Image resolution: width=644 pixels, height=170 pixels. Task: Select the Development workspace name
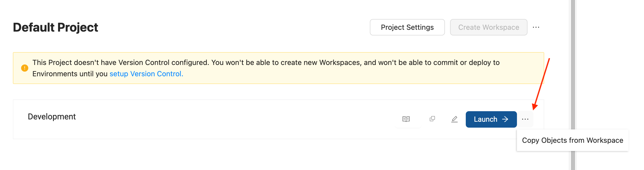[52, 117]
